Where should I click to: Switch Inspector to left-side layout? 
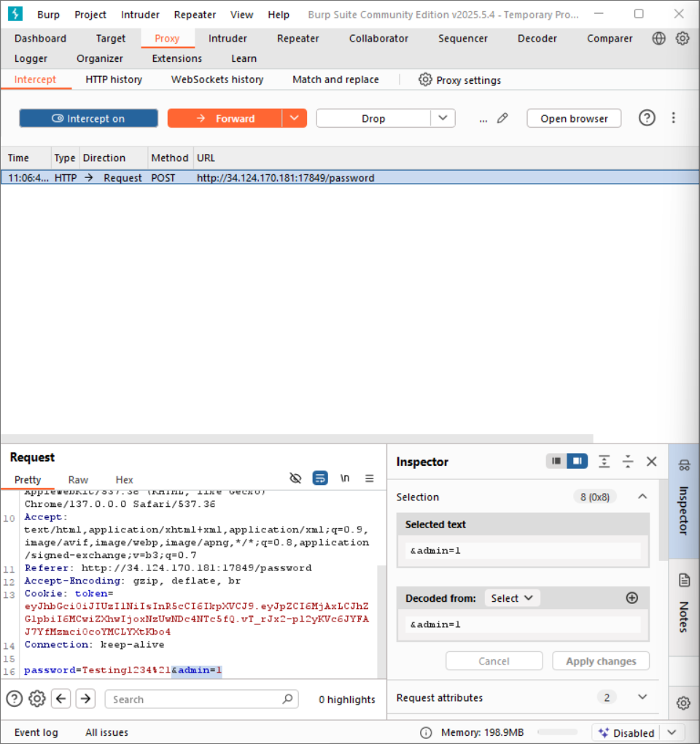tap(556, 461)
